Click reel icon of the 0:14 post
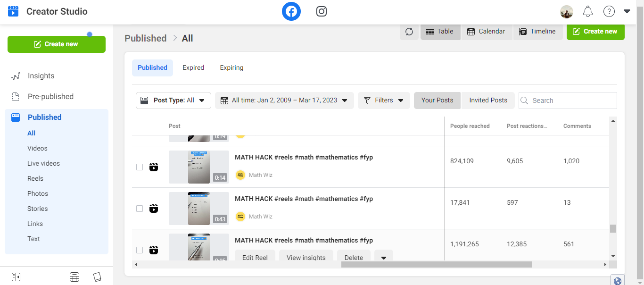The width and height of the screenshot is (644, 285). [154, 167]
